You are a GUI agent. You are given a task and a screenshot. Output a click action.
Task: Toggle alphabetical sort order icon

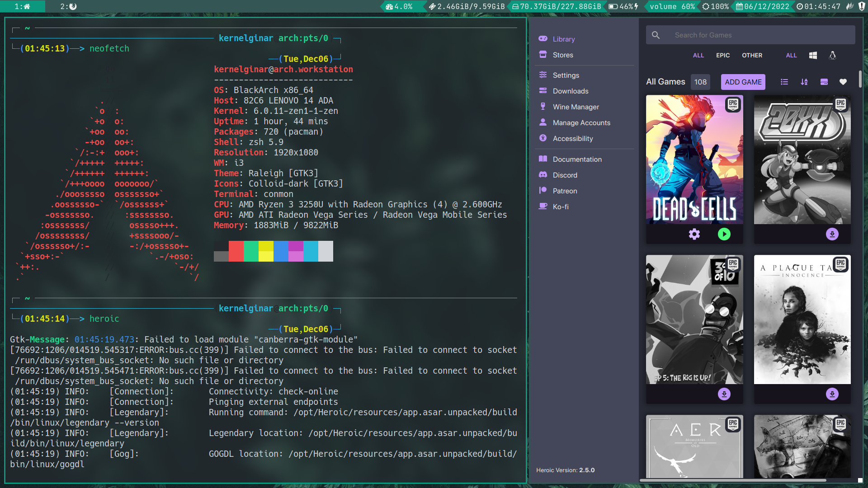pyautogui.click(x=804, y=82)
